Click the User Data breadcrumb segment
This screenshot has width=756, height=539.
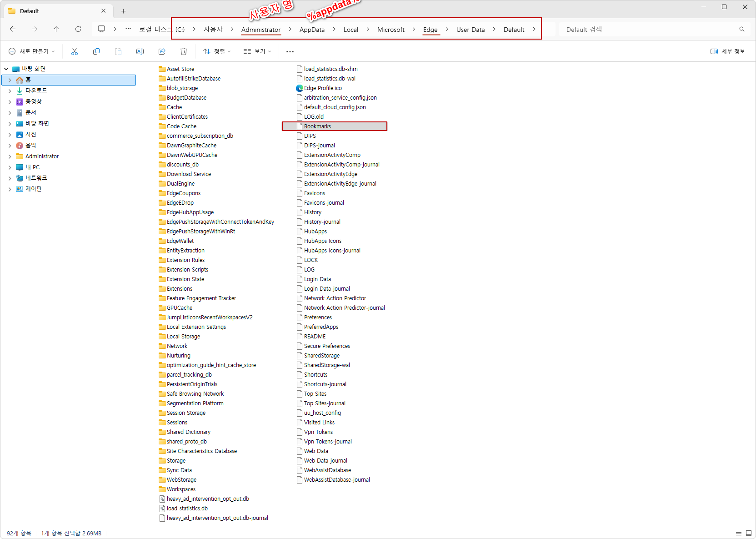[471, 30]
